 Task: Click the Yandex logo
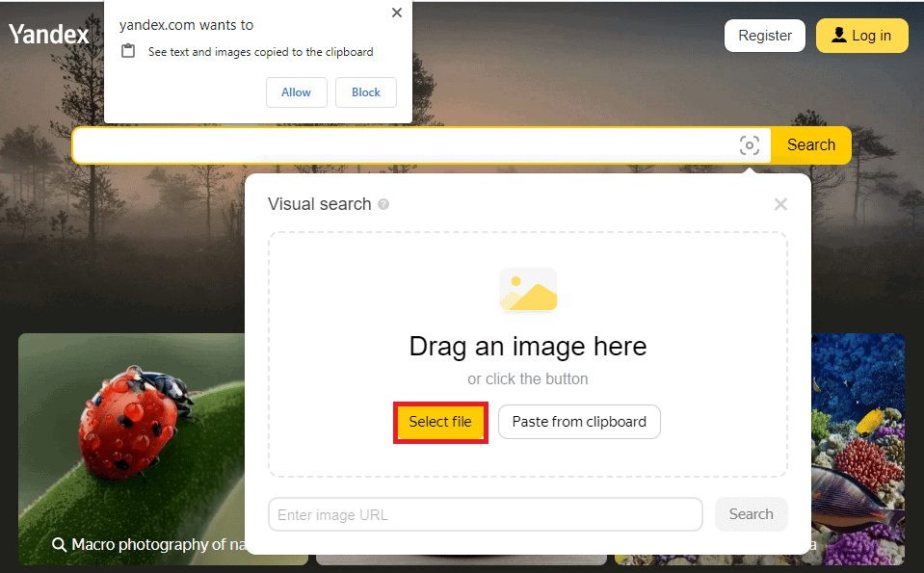click(48, 34)
